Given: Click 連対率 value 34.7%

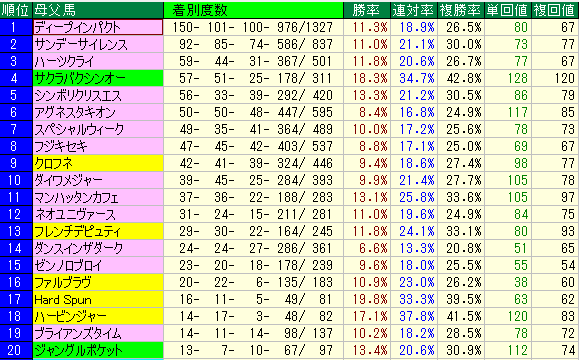Looking at the screenshot, I should (x=417, y=78).
